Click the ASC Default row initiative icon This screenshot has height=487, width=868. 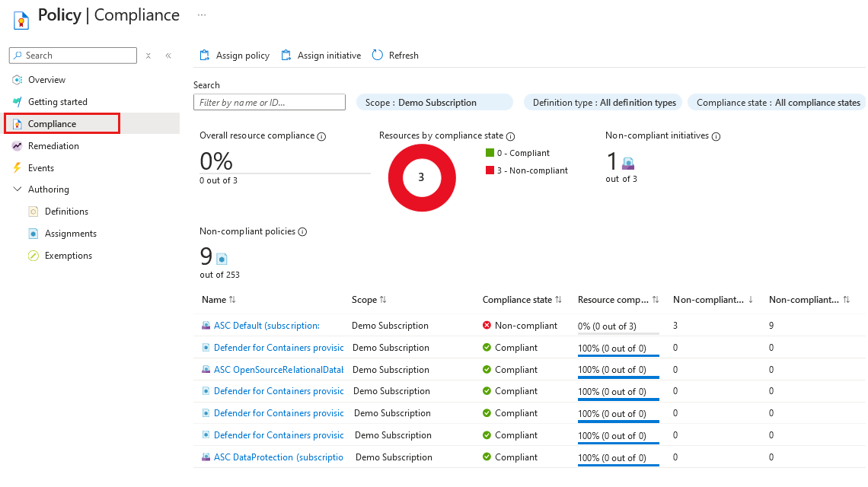[x=206, y=326]
